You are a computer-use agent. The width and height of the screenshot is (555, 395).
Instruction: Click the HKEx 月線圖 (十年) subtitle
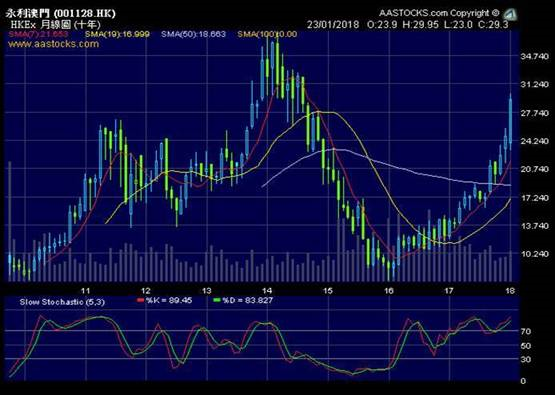(x=56, y=24)
